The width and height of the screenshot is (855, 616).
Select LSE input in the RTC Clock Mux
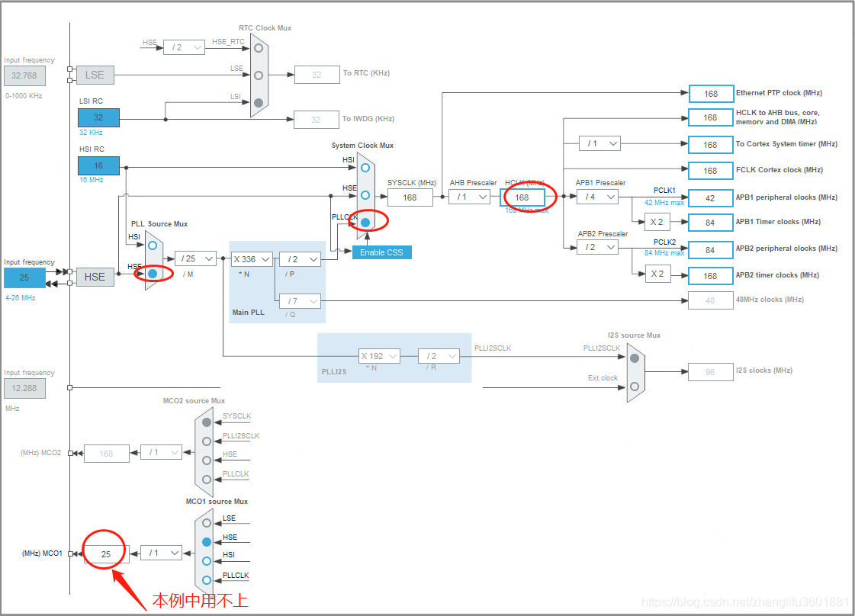(x=258, y=74)
